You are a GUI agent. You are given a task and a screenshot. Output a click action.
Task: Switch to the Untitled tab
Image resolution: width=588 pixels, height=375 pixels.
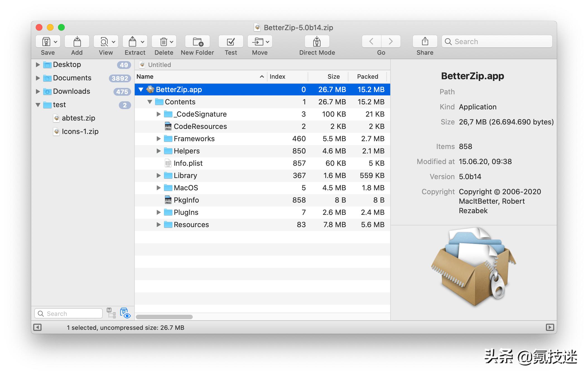point(159,65)
